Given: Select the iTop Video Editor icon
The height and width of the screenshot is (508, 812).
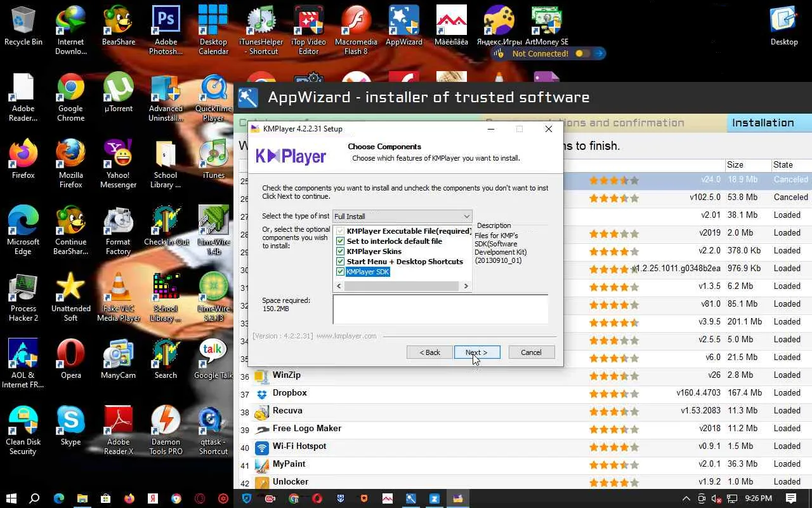Looking at the screenshot, I should click(309, 30).
